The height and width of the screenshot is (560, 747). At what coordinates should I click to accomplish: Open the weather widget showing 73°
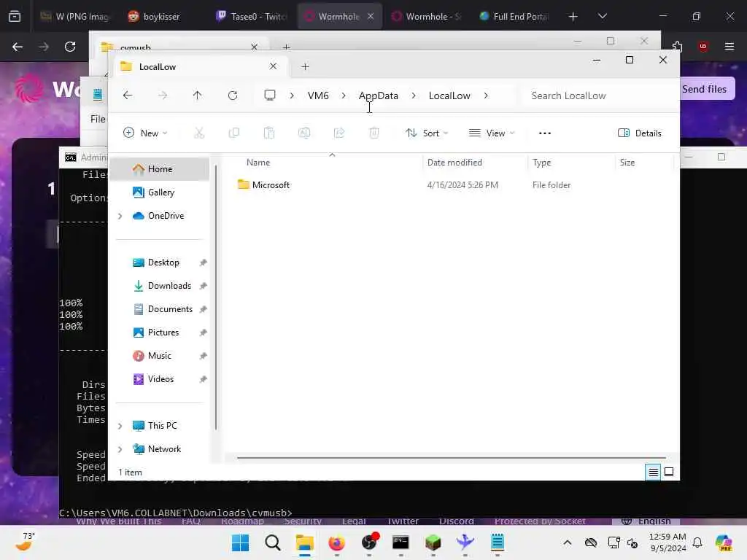coord(25,542)
